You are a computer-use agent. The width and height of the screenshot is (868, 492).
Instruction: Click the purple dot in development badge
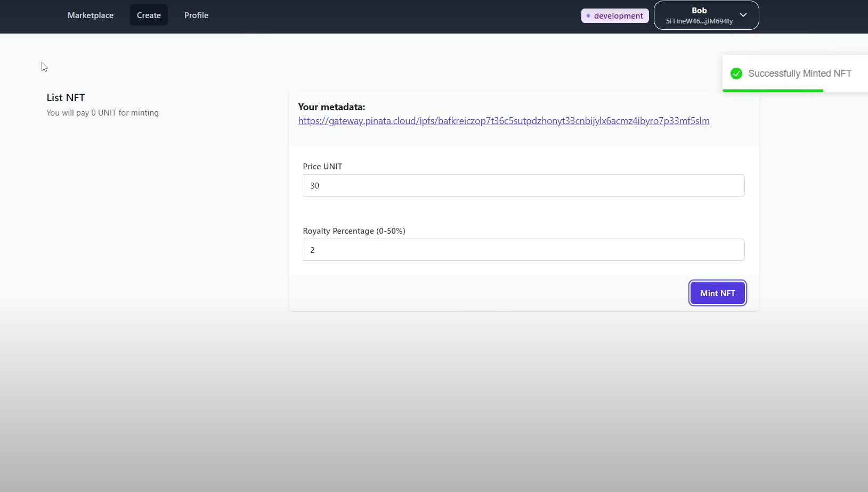[x=588, y=16]
